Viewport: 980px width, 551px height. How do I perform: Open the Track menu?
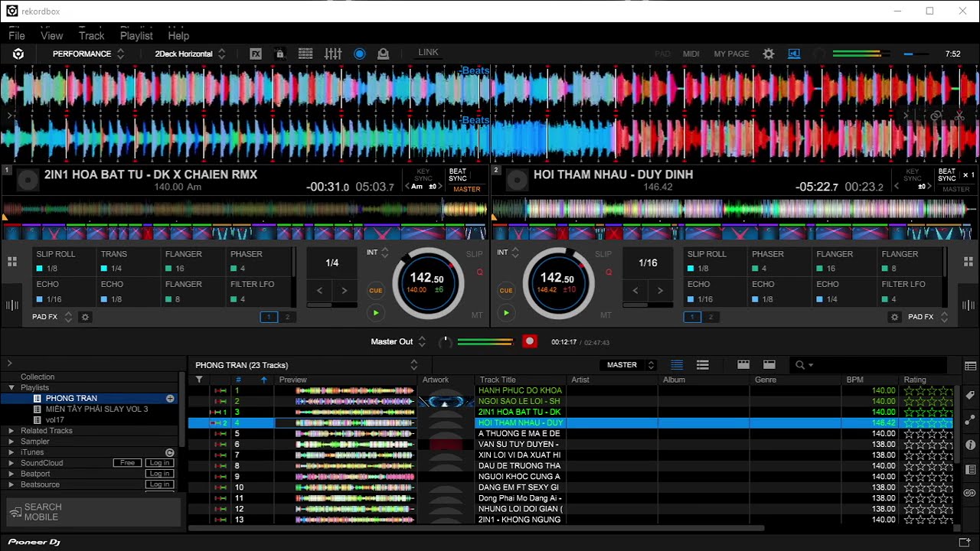coord(92,36)
